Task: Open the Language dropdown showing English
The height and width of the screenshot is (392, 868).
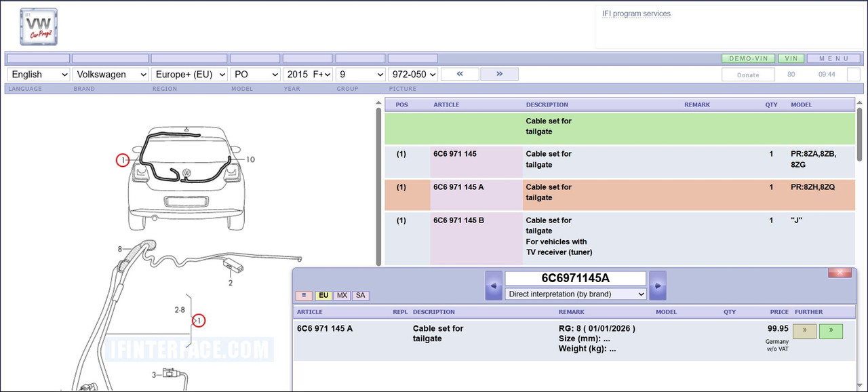Action: click(x=39, y=75)
